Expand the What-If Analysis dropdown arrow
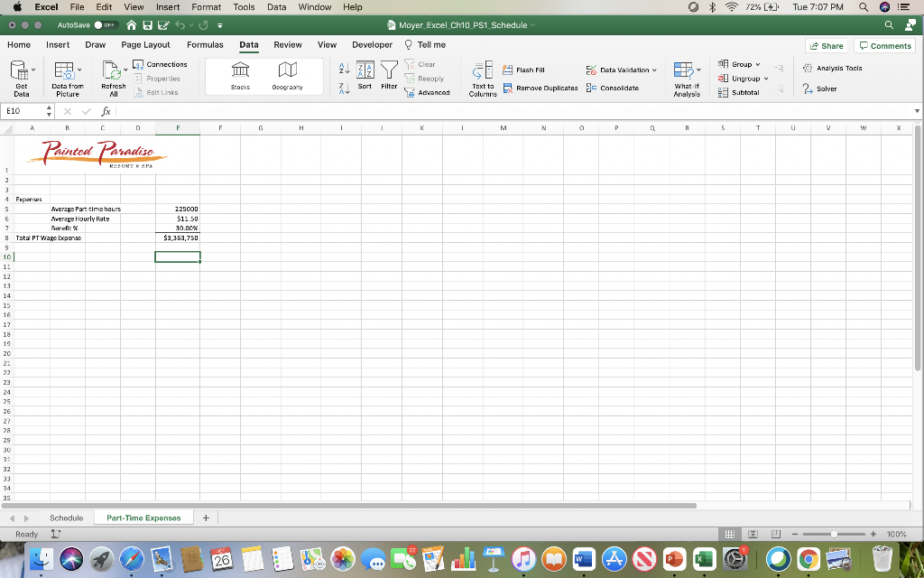This screenshot has width=924, height=578. tap(698, 70)
